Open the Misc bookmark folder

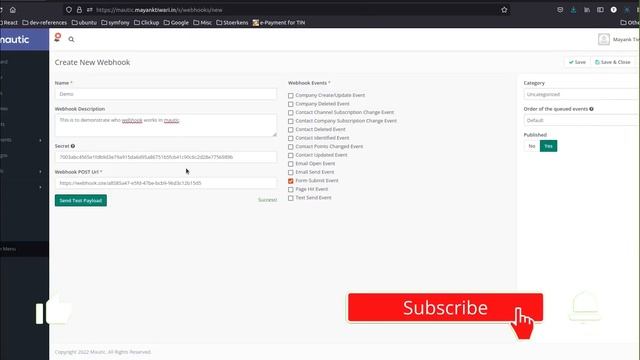[202, 22]
